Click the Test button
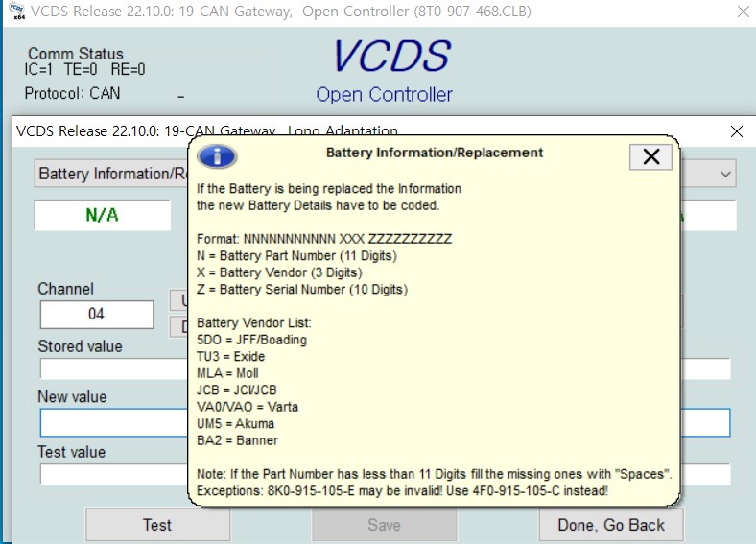 point(157,524)
